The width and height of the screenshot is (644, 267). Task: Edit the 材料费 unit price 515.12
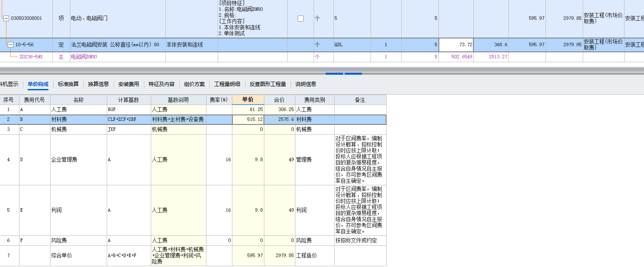coord(248,119)
